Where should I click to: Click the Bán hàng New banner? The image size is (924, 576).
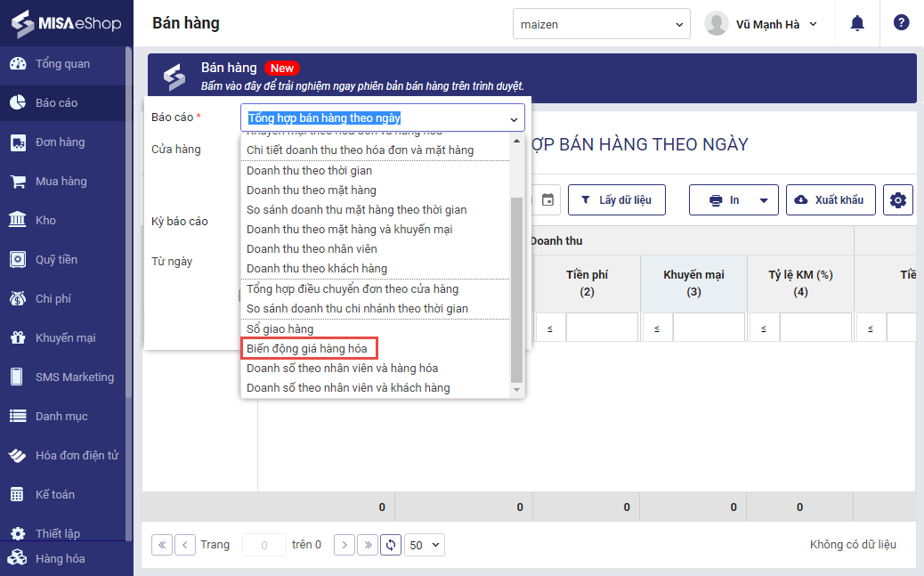pyautogui.click(x=532, y=77)
